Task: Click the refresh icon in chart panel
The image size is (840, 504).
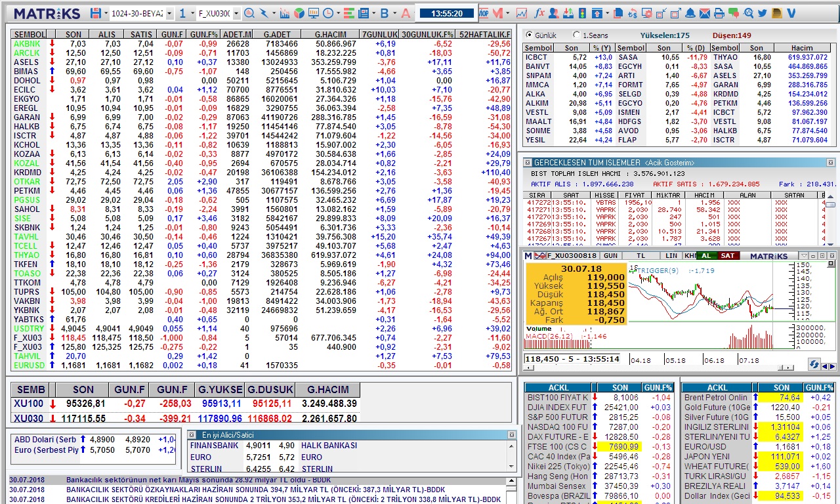Action: click(x=814, y=364)
